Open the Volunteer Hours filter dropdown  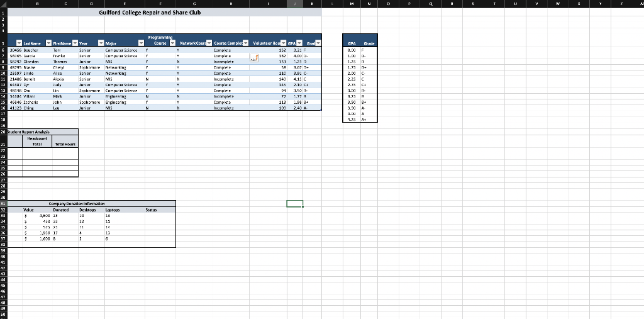[x=283, y=43]
